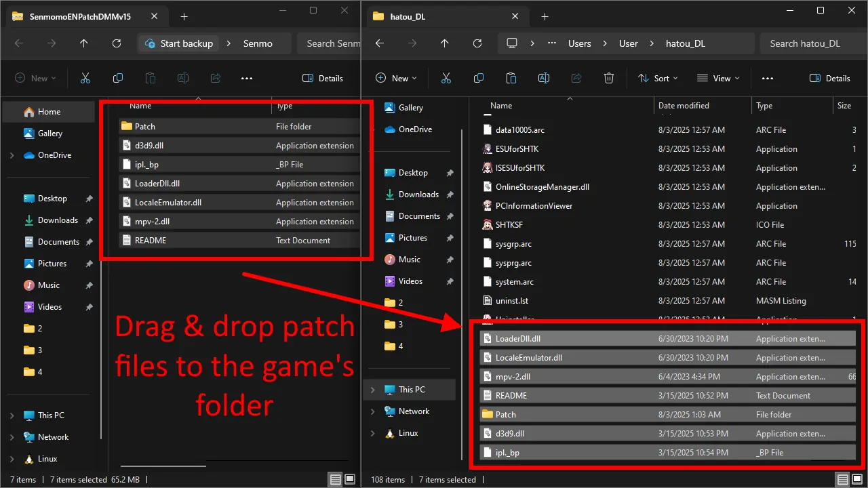The width and height of the screenshot is (868, 488).
Task: Toggle Details pane in SenmomoENPatch window
Action: (323, 78)
